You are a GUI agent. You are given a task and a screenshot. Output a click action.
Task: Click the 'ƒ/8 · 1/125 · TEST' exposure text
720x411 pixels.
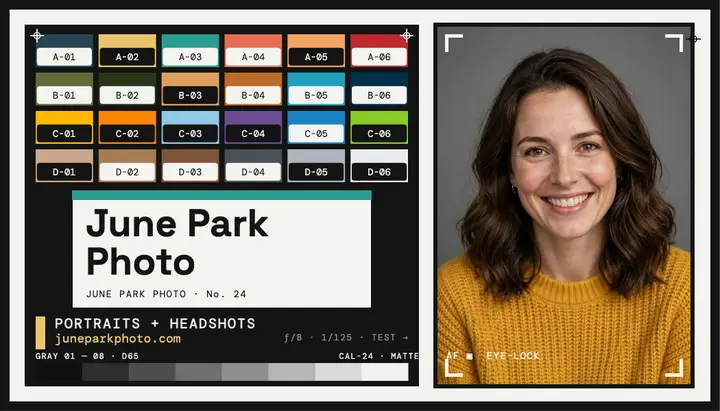click(340, 338)
